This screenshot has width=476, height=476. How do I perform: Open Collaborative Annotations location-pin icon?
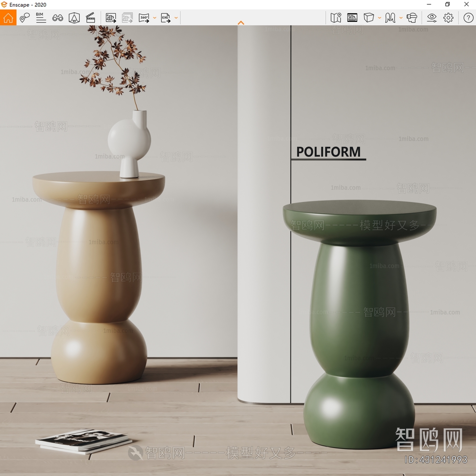pyautogui.click(x=24, y=18)
